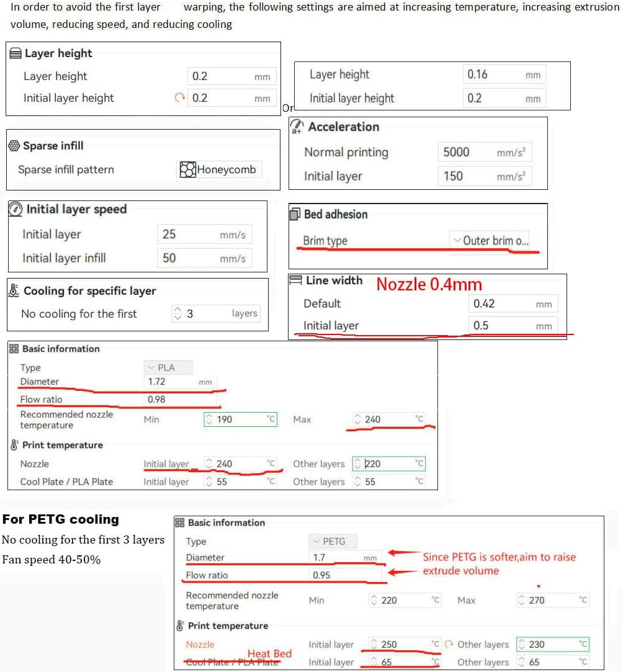Viewport: 623px width, 672px height.
Task: Click the PETG Diameter field showing 1.7
Action: (345, 558)
